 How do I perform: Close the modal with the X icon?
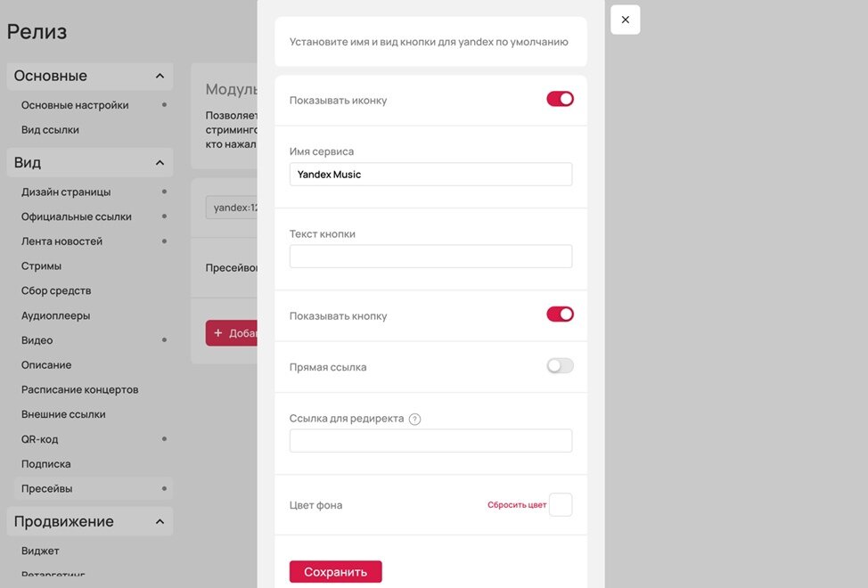click(625, 20)
